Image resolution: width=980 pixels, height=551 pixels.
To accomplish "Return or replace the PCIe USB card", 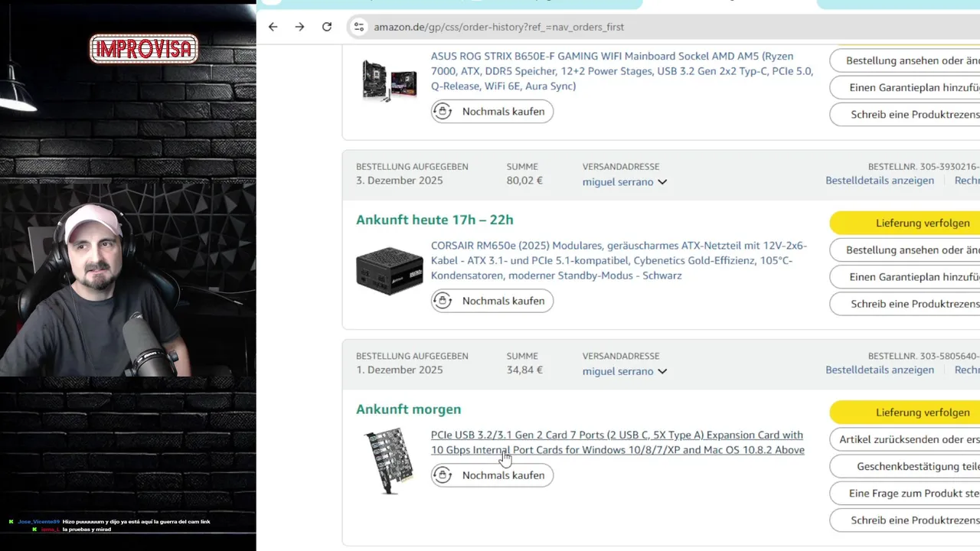I will pos(905,439).
